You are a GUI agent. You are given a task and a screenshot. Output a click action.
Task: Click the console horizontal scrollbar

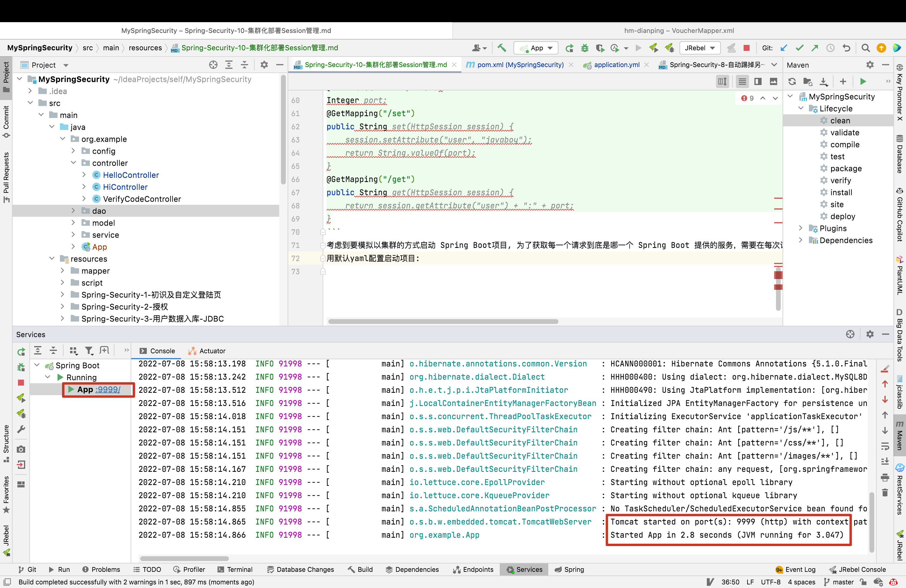(184, 558)
